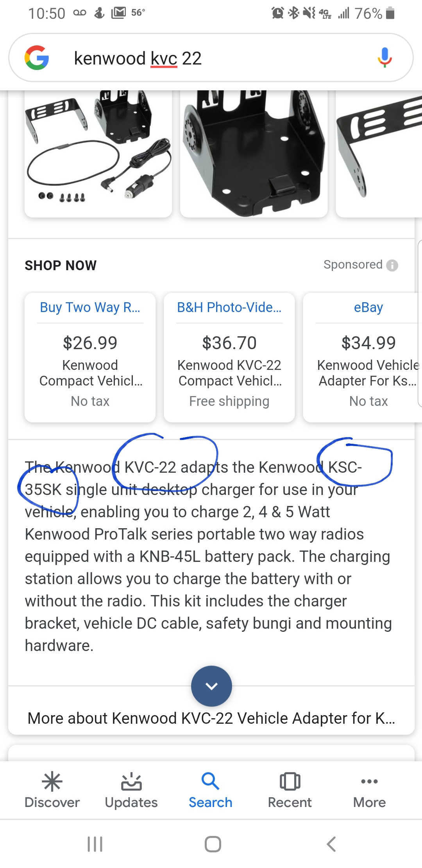Image resolution: width=422 pixels, height=868 pixels.
Task: Open Android recent apps button
Action: [x=95, y=844]
